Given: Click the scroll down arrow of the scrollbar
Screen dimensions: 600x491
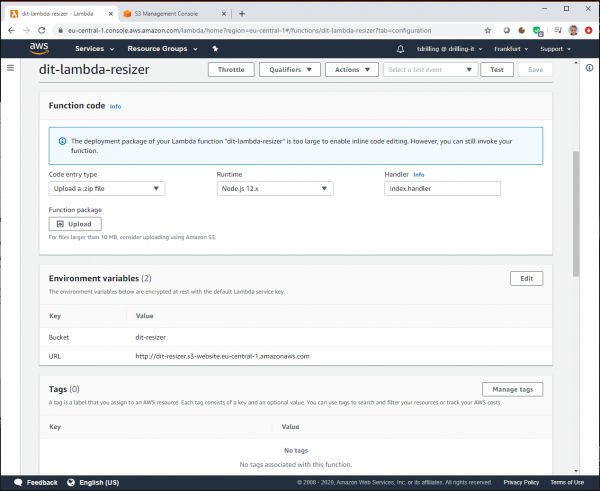Looking at the screenshot, I should tap(576, 471).
